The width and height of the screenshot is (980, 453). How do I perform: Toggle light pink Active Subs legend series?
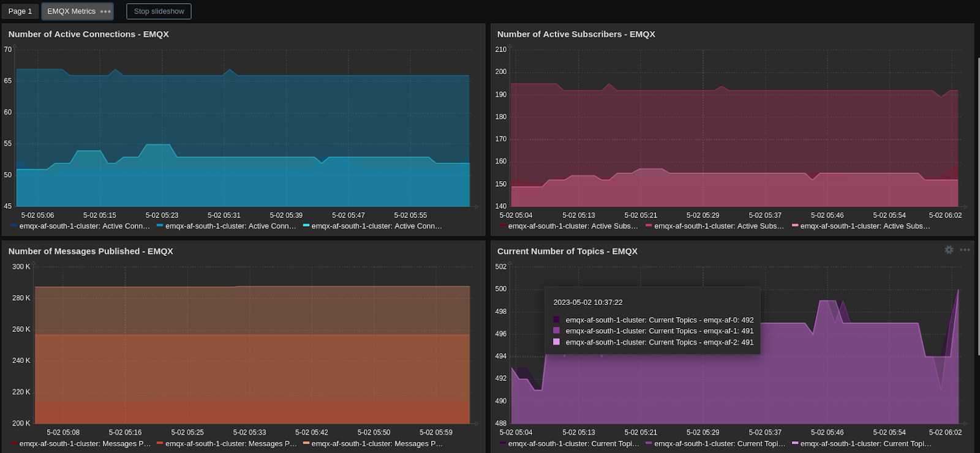point(861,226)
